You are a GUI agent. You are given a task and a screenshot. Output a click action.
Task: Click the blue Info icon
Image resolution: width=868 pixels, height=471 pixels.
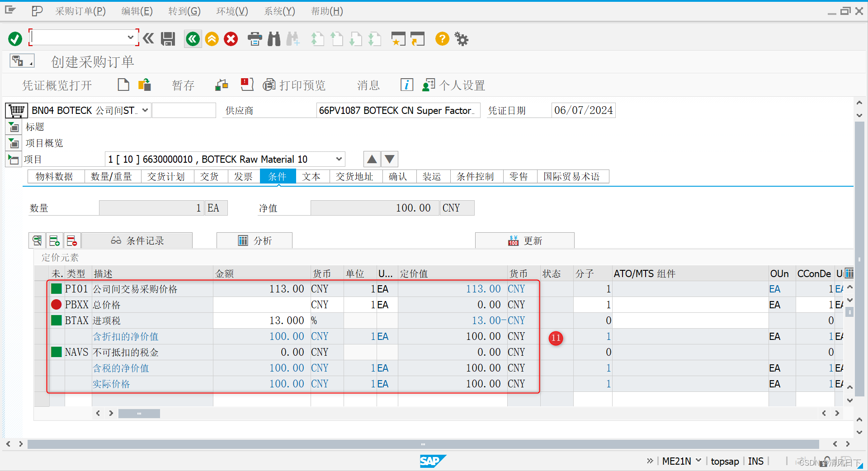coord(407,85)
